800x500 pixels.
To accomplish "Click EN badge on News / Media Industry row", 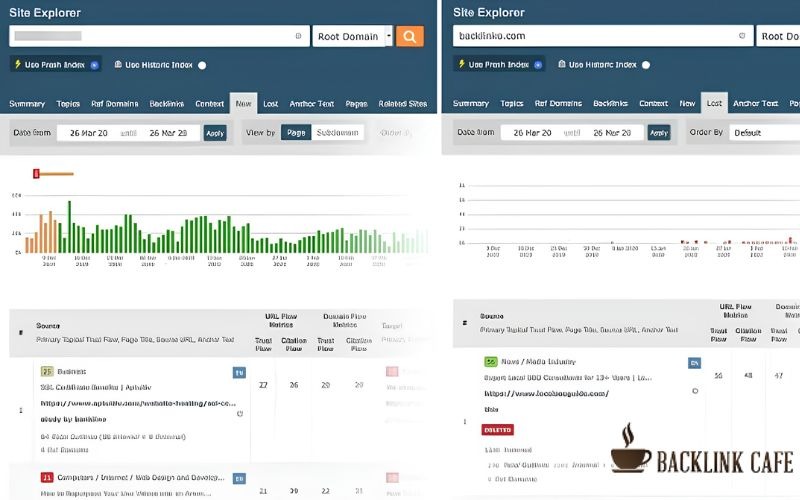I will (x=694, y=363).
